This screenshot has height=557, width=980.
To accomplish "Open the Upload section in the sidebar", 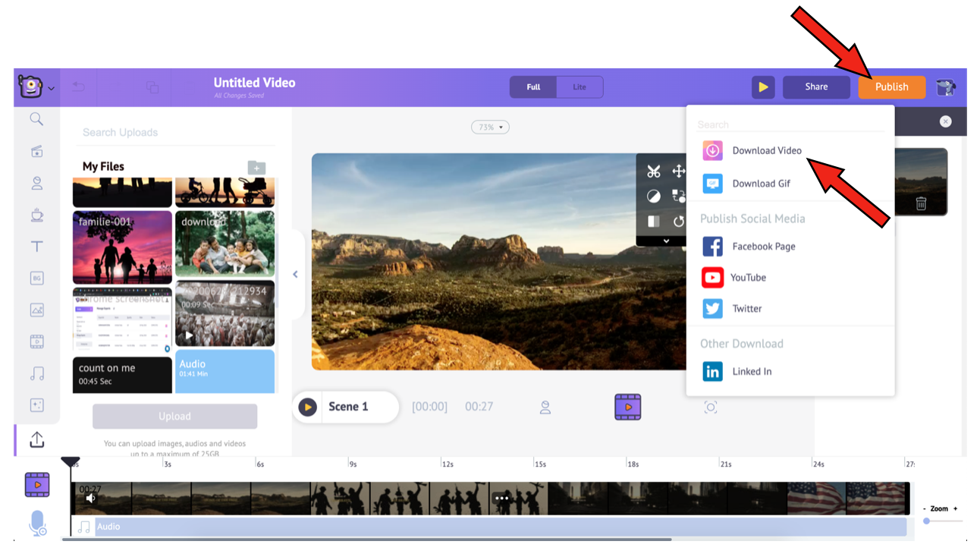I will coord(36,440).
